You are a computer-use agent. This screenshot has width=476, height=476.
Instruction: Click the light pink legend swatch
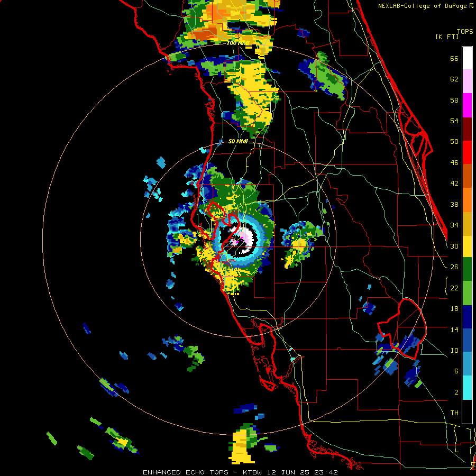click(467, 81)
